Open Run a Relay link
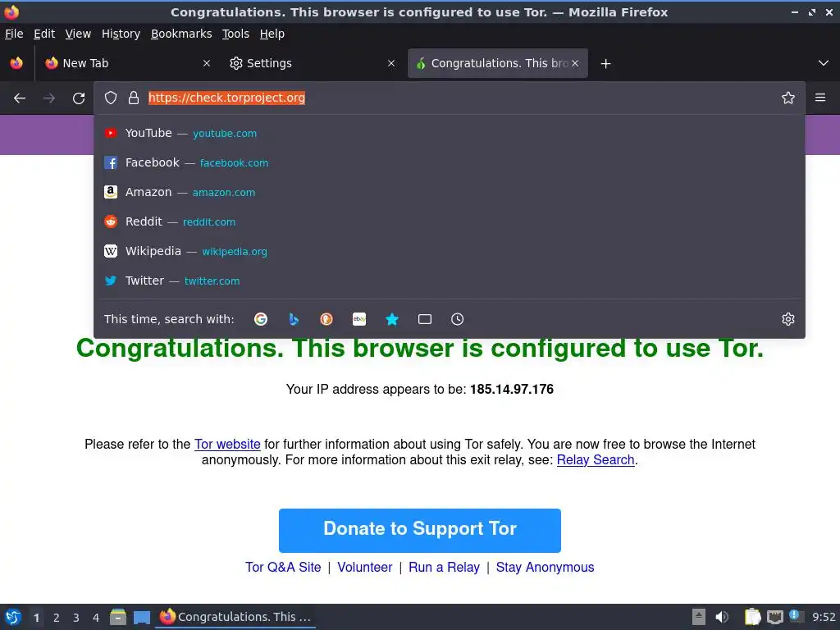The width and height of the screenshot is (840, 630). point(444,568)
